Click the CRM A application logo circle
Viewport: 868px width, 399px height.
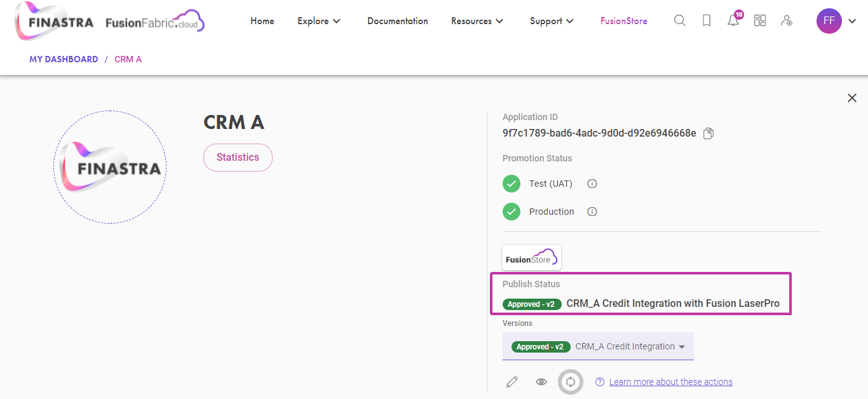(x=110, y=167)
